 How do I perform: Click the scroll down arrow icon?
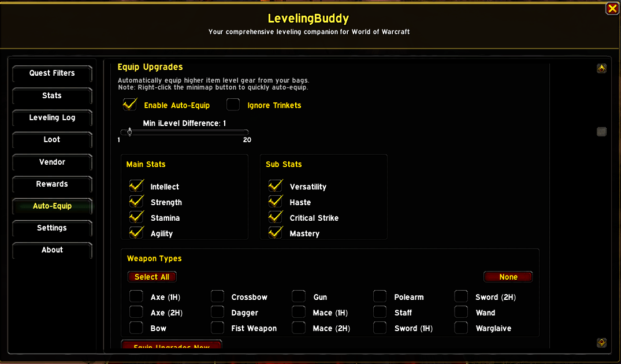coord(601,343)
